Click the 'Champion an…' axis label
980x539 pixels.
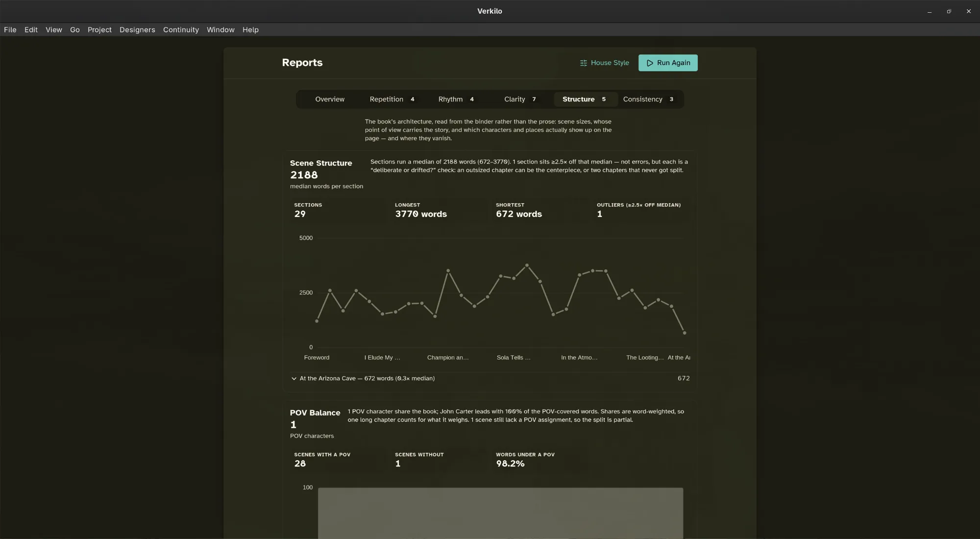coord(448,358)
